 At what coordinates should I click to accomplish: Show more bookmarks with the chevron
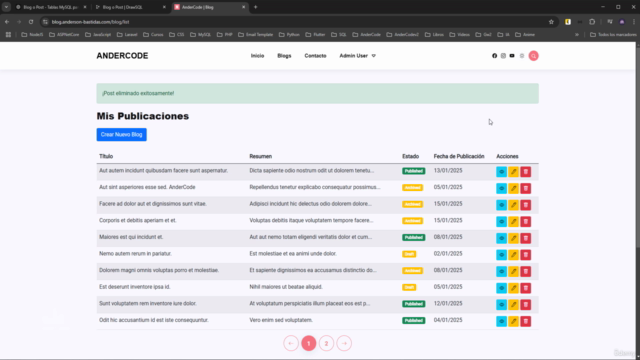click(577, 35)
